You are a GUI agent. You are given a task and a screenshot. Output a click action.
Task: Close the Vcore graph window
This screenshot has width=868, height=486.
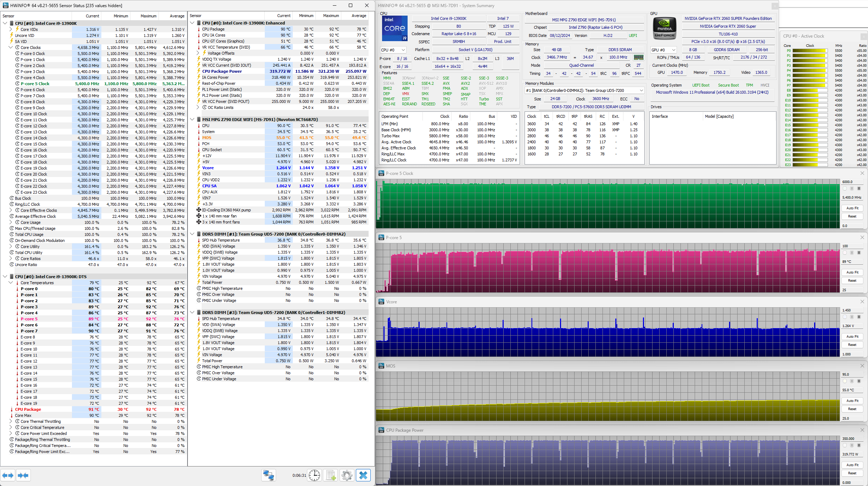tap(862, 302)
